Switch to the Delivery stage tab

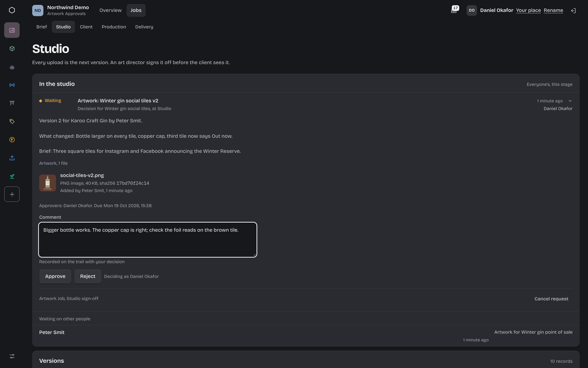[144, 27]
